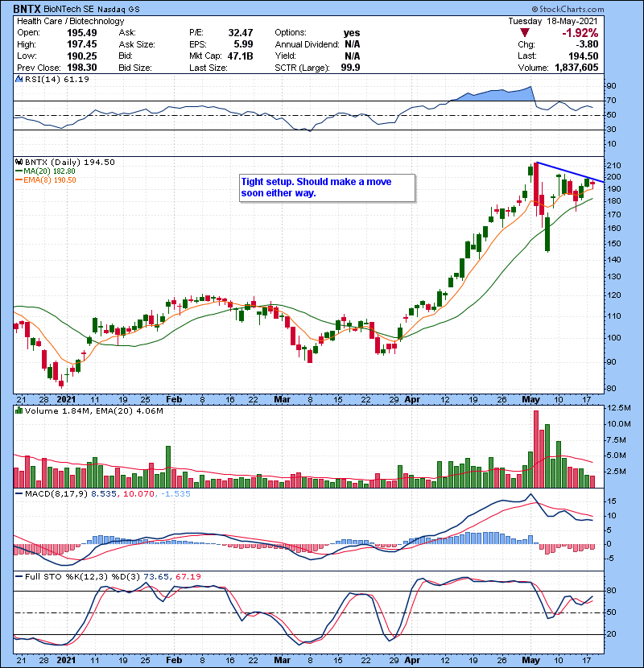Click the Chg value -3.80

[x=587, y=44]
